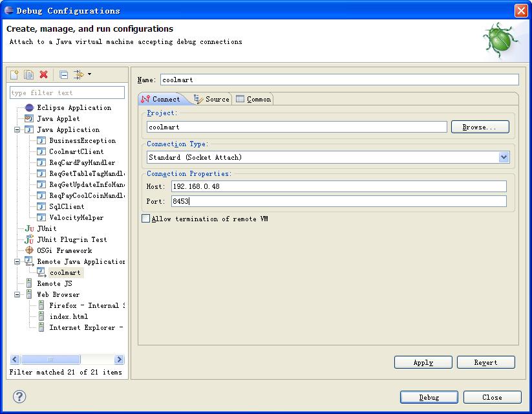
Task: Collapse the Web Browser tree node
Action: (x=18, y=295)
